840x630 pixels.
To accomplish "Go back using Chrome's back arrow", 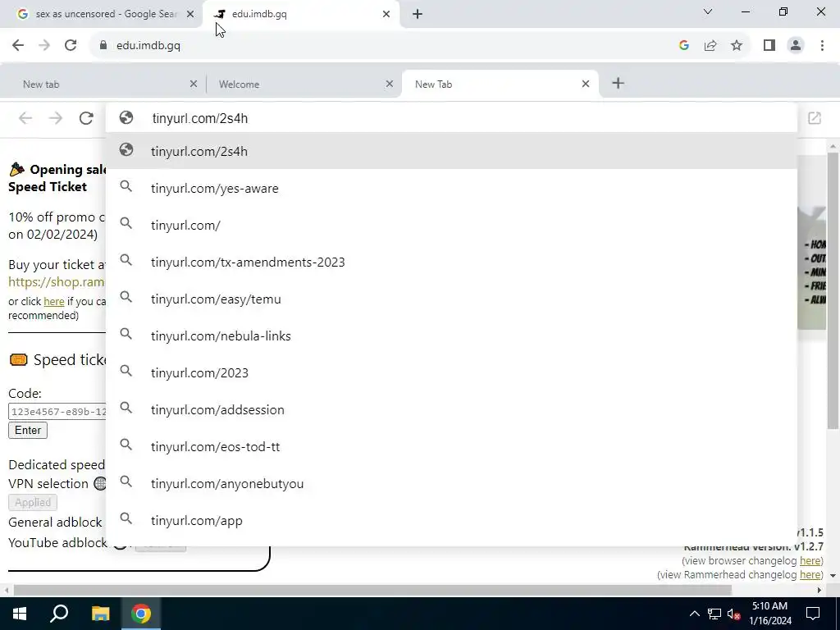I will tap(18, 46).
